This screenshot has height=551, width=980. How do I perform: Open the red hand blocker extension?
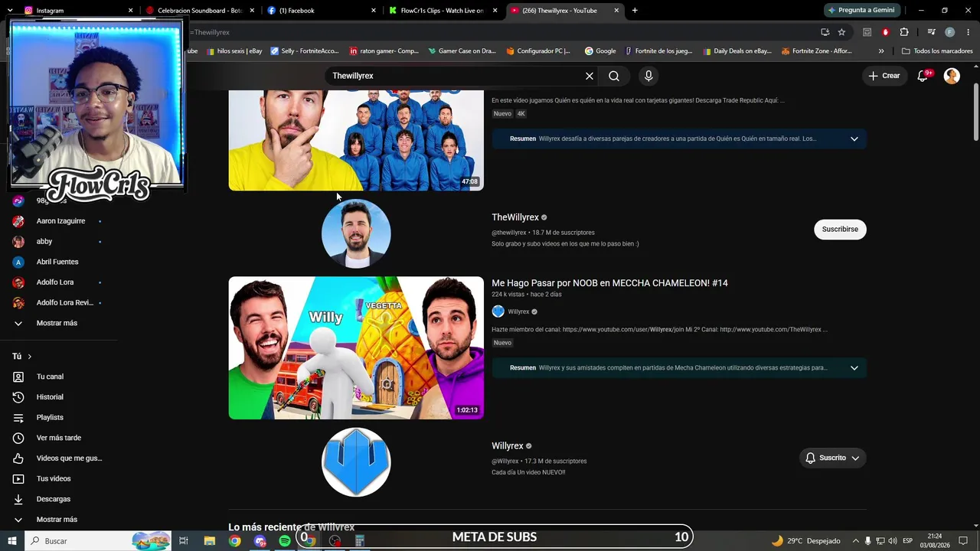tap(886, 32)
